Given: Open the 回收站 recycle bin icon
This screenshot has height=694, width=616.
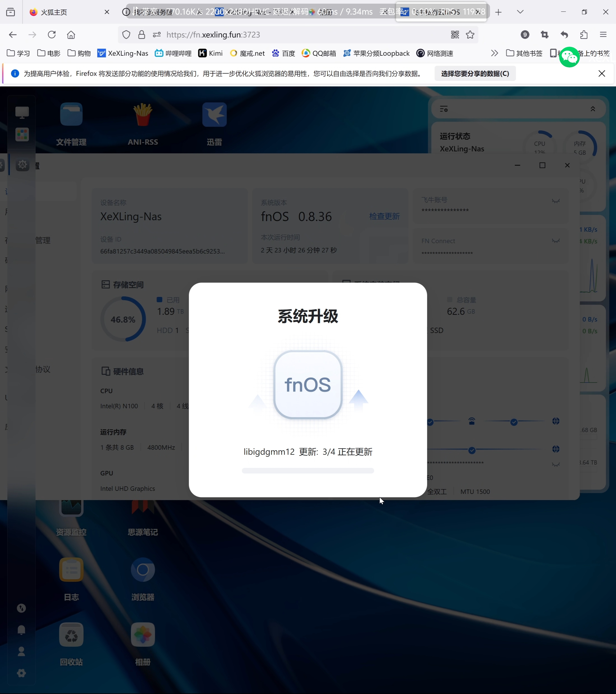Looking at the screenshot, I should click(71, 635).
